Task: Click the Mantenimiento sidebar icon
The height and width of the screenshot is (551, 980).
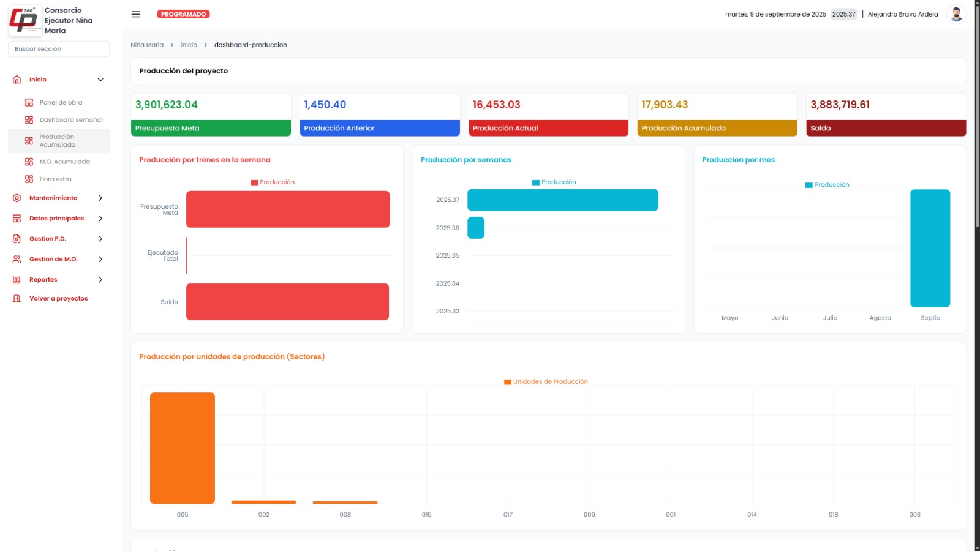Action: (x=17, y=198)
